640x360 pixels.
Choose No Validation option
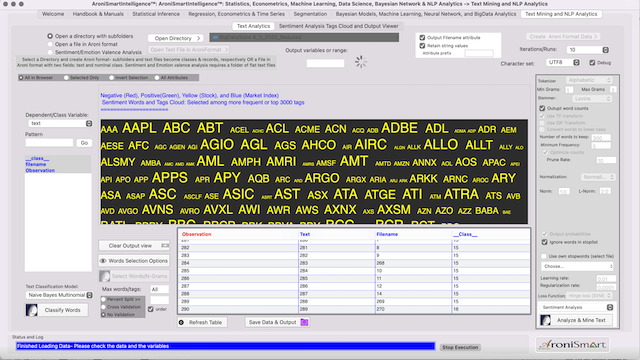click(103, 315)
